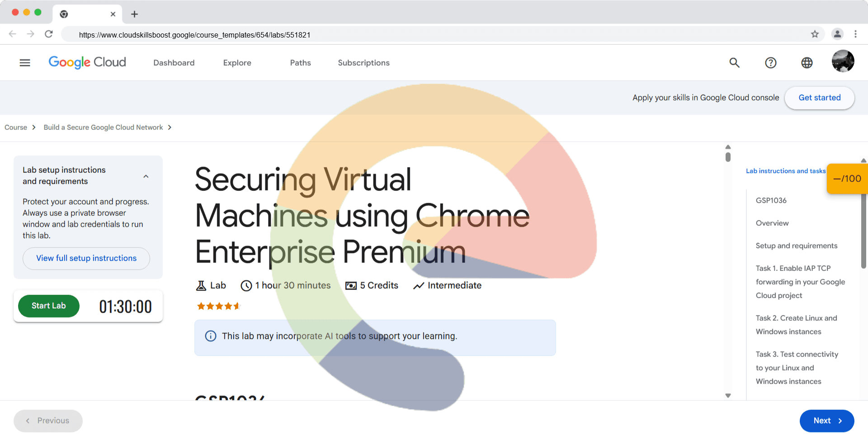Click chevron after Build a Secure Google Cloud Network

(x=170, y=128)
